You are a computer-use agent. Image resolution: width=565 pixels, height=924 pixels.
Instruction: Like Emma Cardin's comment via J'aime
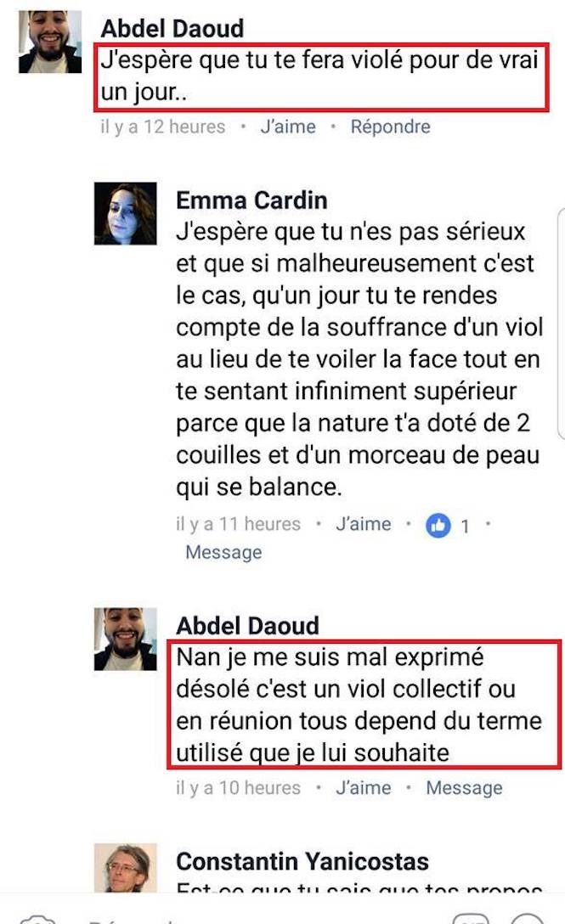coord(364,524)
